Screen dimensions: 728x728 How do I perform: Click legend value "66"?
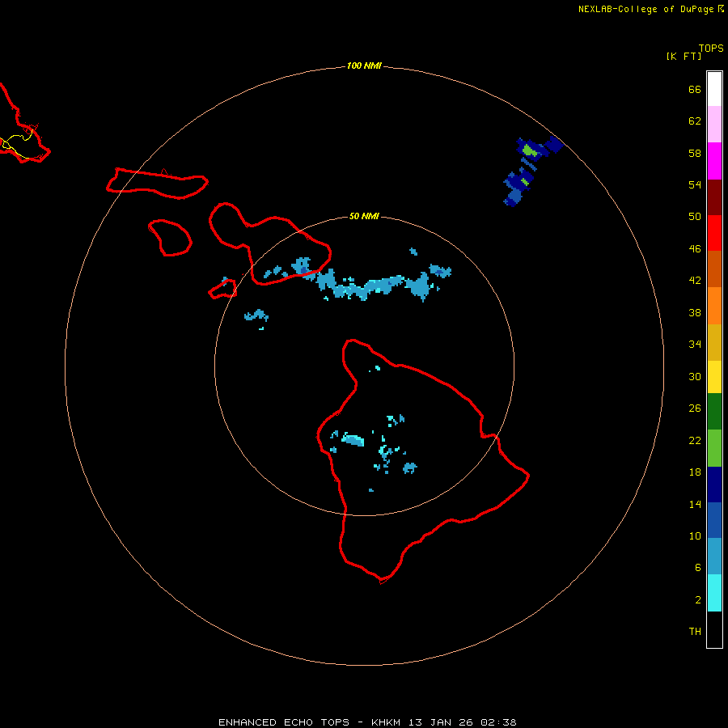pyautogui.click(x=695, y=89)
